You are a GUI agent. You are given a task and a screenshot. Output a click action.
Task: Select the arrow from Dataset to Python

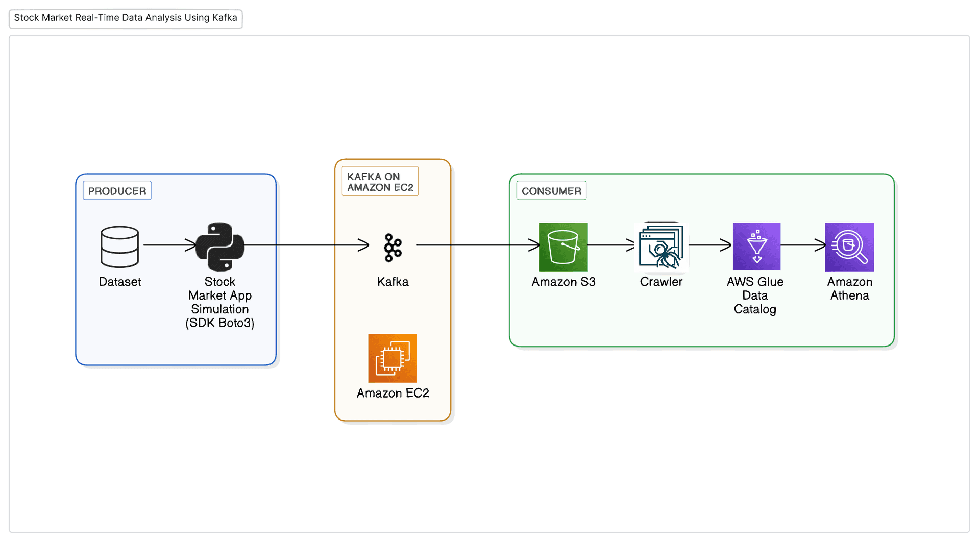[168, 245]
